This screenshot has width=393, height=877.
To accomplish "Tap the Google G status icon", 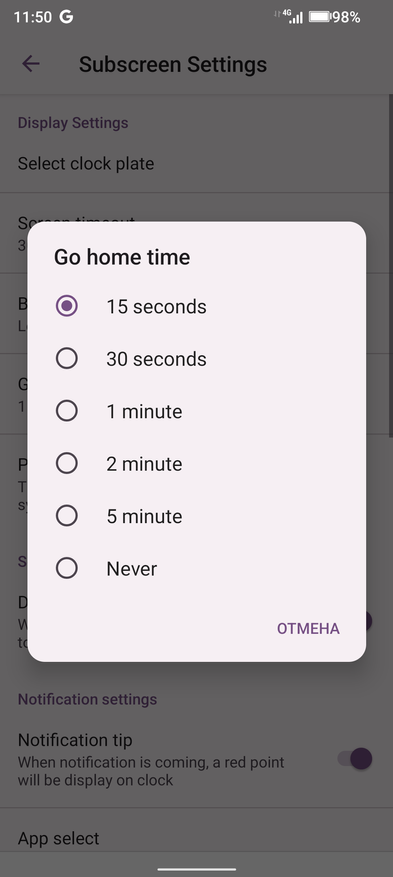I will point(67,17).
